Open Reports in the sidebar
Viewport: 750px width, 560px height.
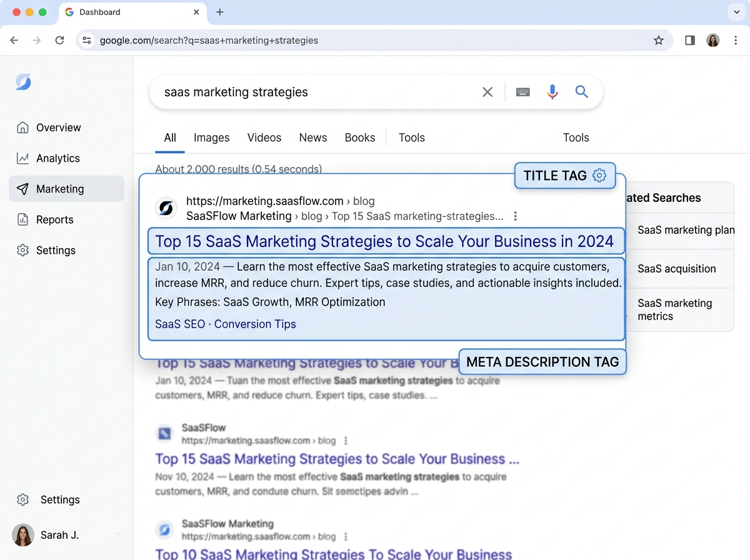tap(66, 219)
